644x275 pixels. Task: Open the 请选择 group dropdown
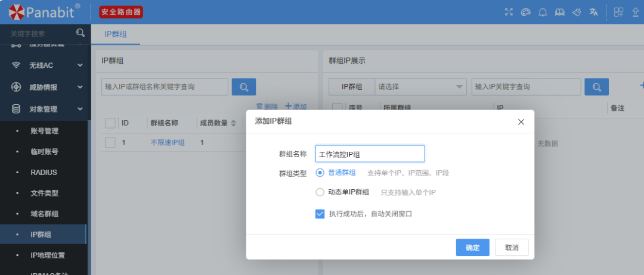pyautogui.click(x=420, y=87)
